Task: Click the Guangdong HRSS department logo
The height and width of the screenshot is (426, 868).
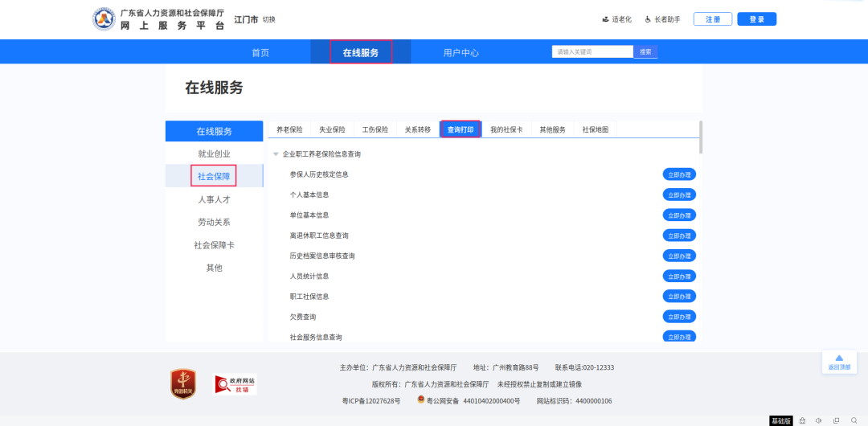Action: 104,19
